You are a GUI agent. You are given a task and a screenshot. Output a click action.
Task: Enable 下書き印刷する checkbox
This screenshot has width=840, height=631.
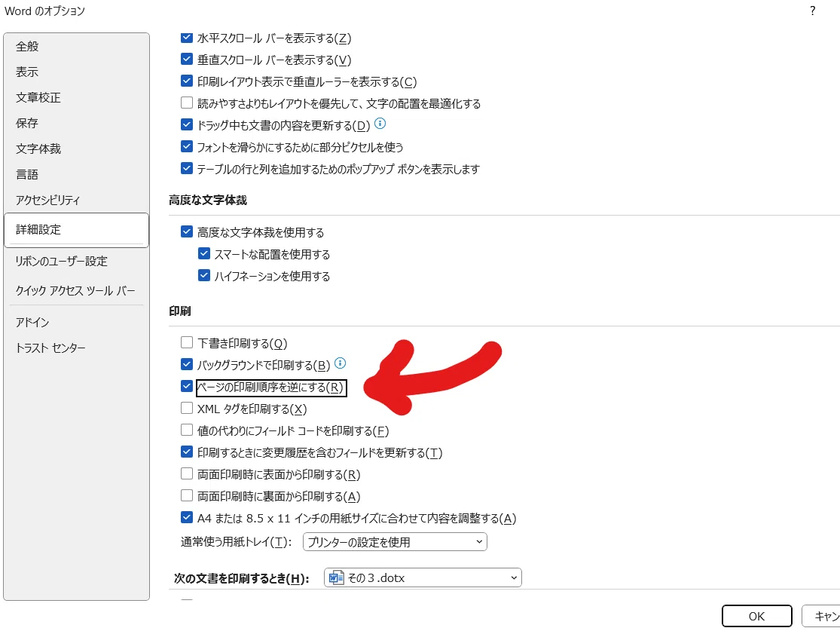[x=186, y=342]
